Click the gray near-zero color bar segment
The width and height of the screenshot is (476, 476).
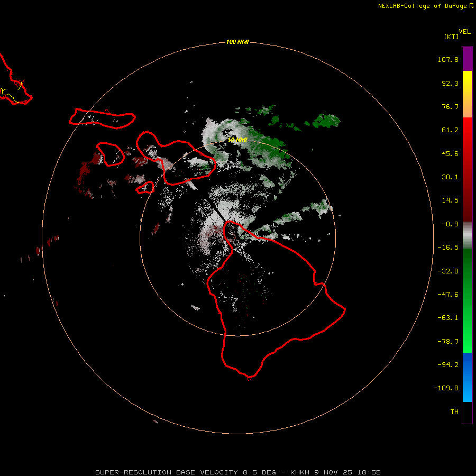(x=467, y=235)
